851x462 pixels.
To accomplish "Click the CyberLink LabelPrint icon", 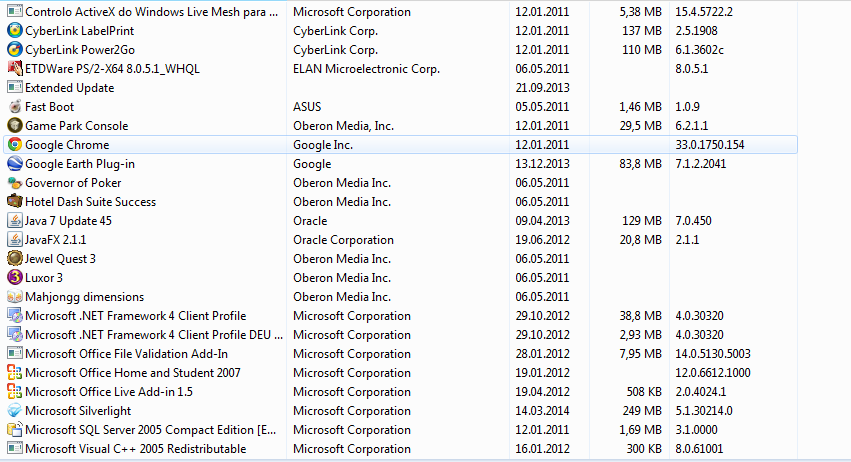I will pos(14,31).
